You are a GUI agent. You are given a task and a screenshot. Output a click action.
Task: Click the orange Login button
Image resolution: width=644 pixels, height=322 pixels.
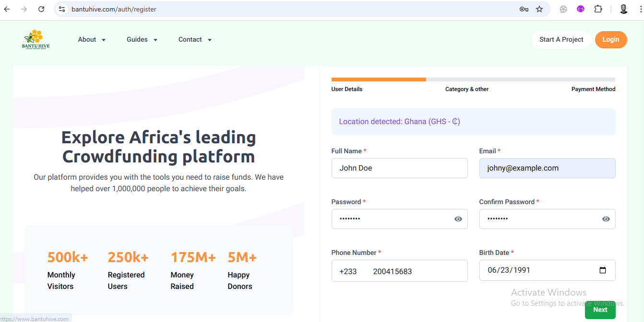tap(611, 40)
